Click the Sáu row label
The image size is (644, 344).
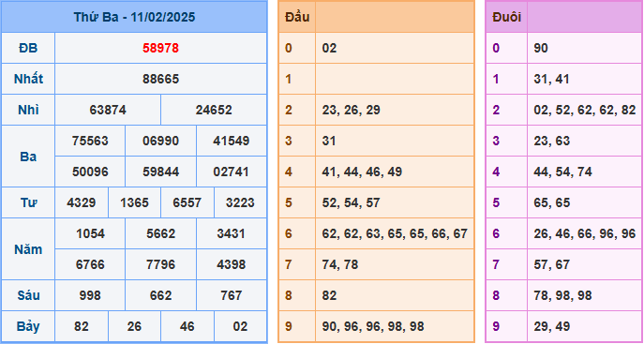pyautogui.click(x=28, y=295)
